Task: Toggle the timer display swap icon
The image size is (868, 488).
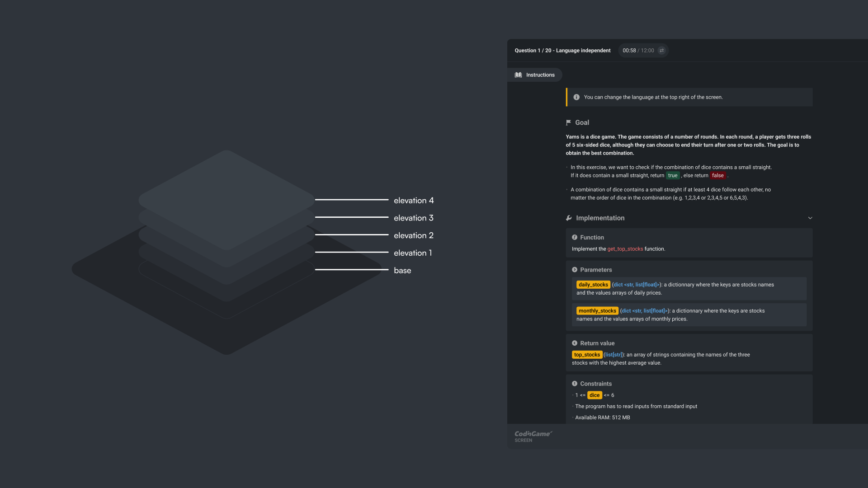Action: tap(661, 51)
